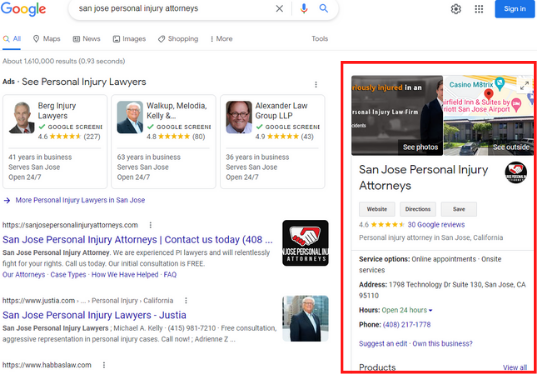This screenshot has height=374, width=537.
Task: Click the Save button
Action: pos(459,209)
